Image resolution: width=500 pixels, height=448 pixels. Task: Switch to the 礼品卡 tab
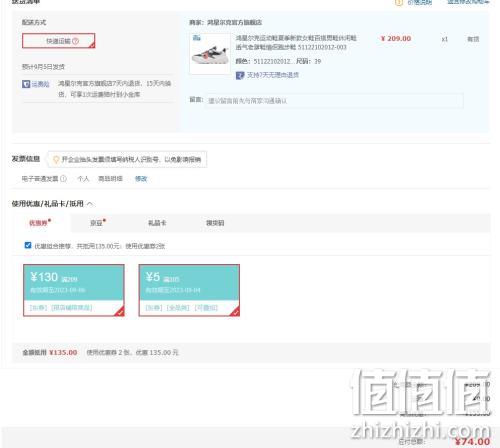pos(157,223)
